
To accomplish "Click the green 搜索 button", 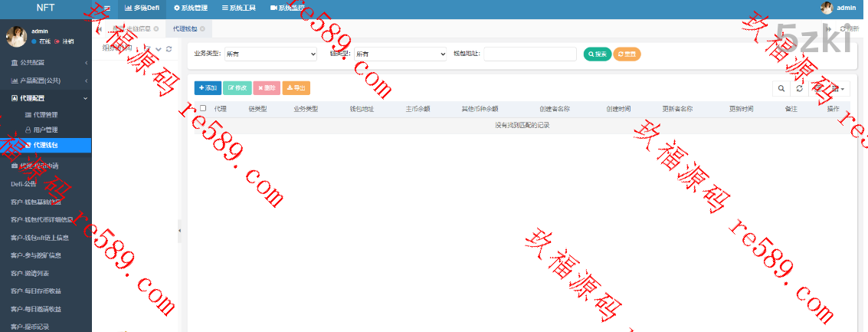I will (597, 54).
